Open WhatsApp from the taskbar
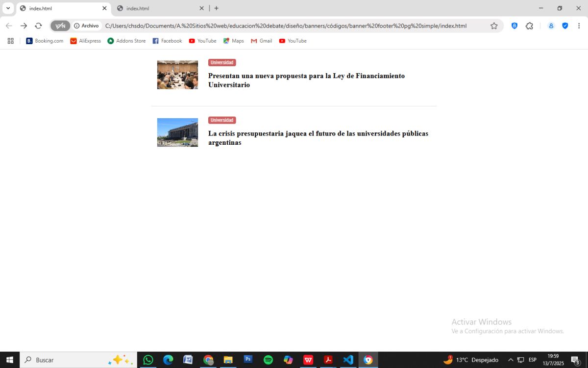588x368 pixels. point(148,360)
